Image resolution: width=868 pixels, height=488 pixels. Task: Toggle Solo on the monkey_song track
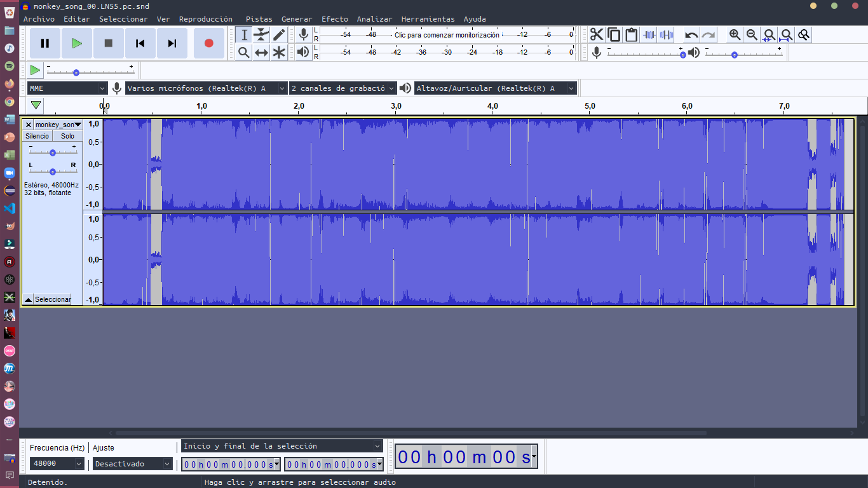pos(67,136)
